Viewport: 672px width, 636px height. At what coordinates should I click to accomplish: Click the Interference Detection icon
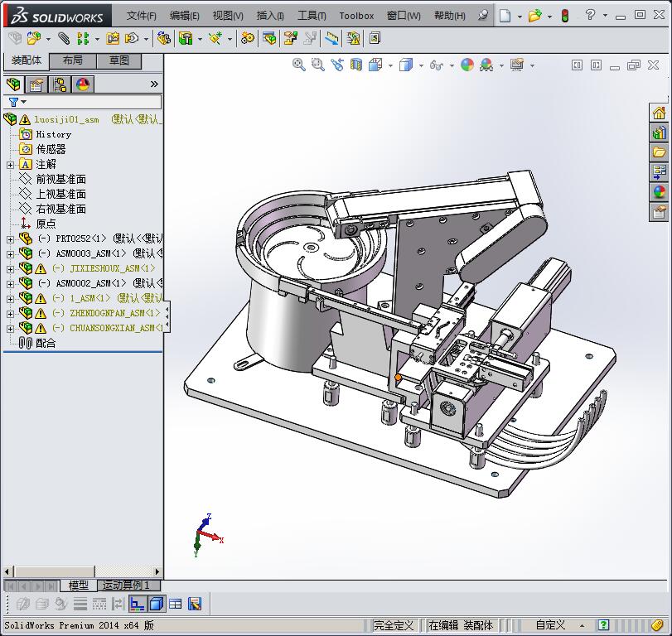point(331,39)
